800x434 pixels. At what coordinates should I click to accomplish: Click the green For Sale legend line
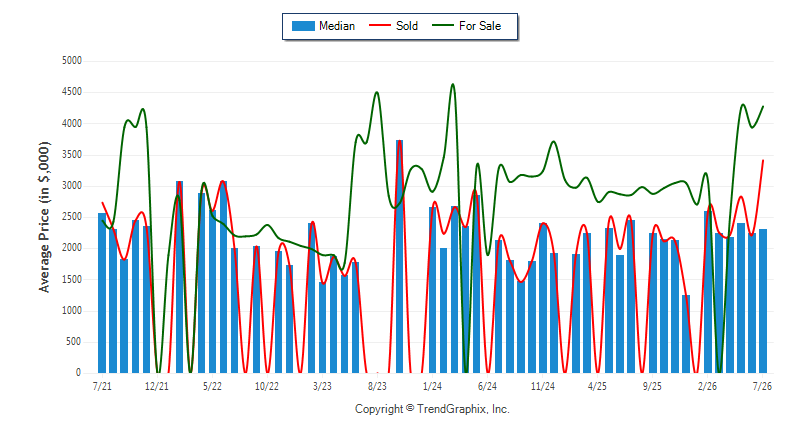tap(442, 25)
